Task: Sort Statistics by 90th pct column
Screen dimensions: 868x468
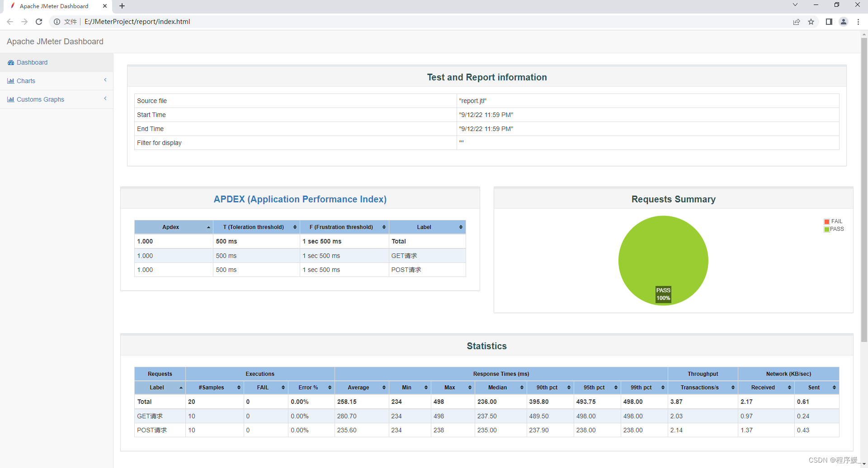Action: (x=550, y=388)
